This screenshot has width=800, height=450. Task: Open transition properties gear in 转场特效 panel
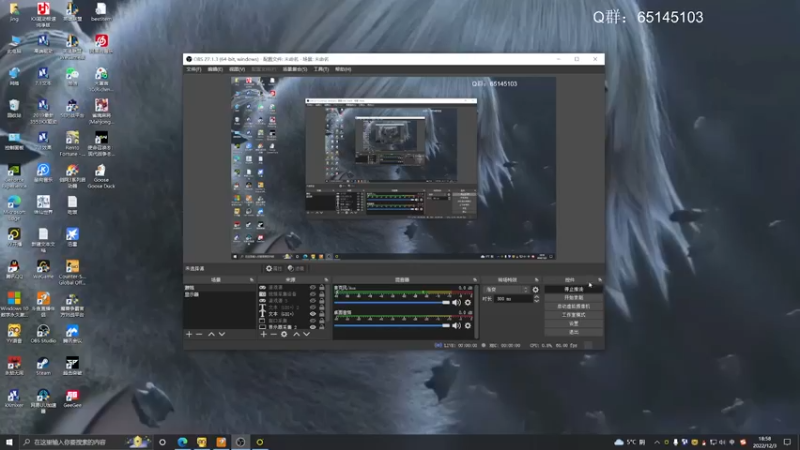pos(536,290)
